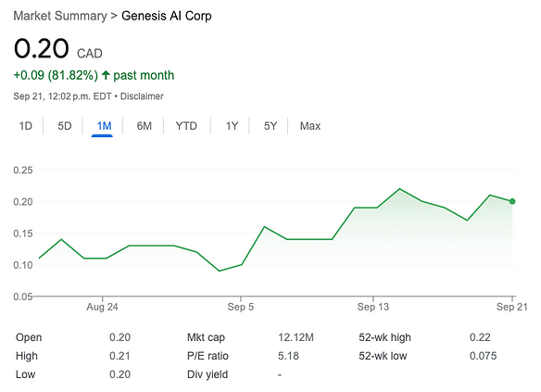Switch chart to 1Y range
541x392 pixels.
(232, 126)
